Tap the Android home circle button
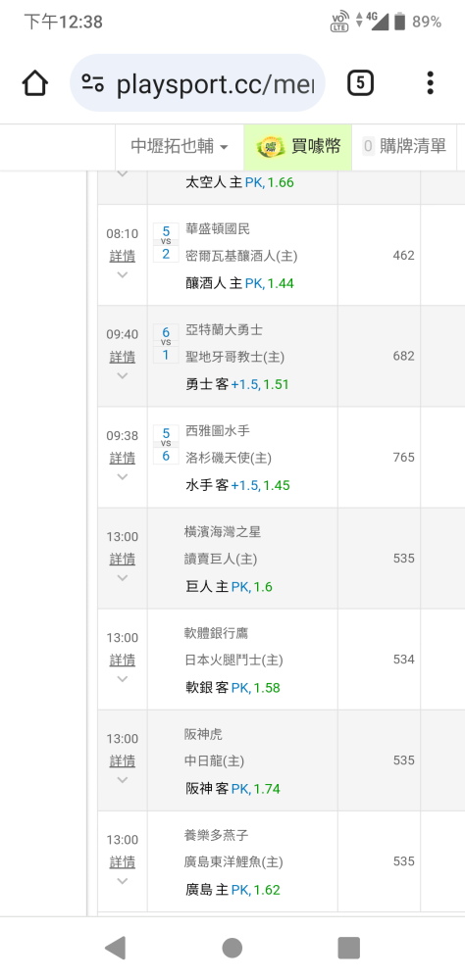This screenshot has height=980, width=465. tap(232, 948)
